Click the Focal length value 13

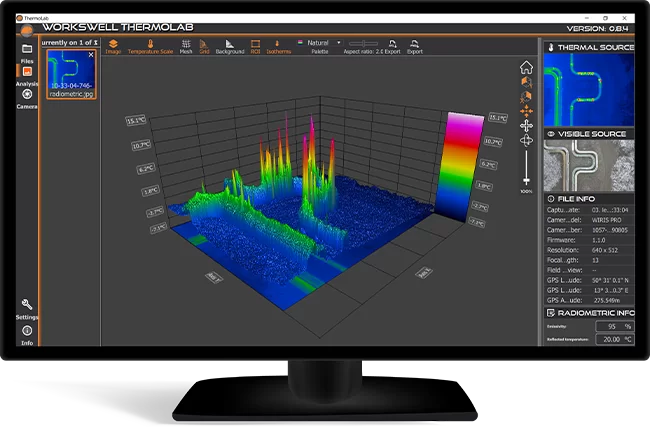595,260
